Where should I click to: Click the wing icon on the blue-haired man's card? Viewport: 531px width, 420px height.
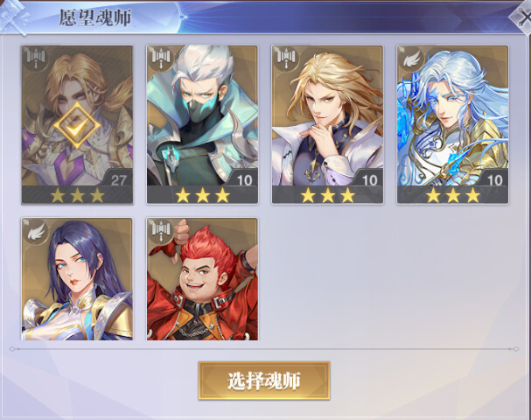pos(411,59)
